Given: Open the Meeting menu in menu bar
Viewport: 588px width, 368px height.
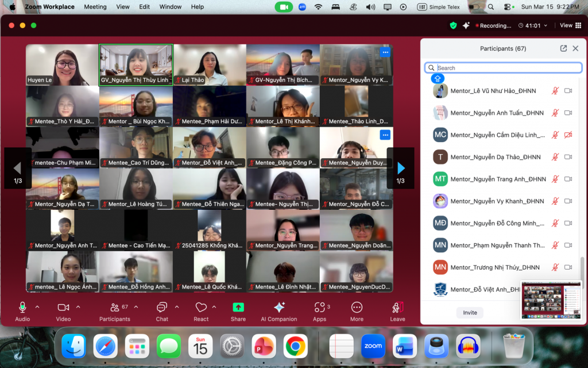Looking at the screenshot, I should [x=95, y=7].
